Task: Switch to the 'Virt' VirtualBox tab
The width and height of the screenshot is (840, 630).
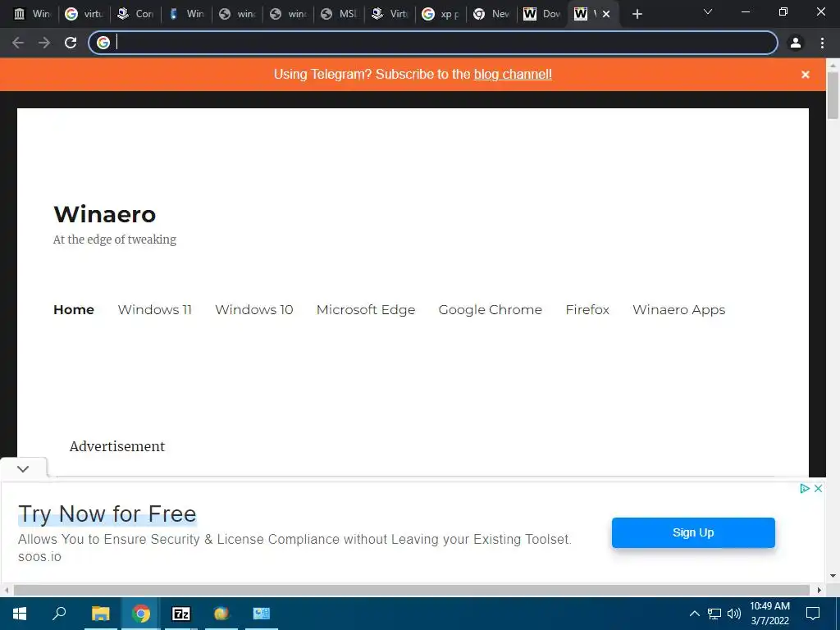Action: coord(390,14)
